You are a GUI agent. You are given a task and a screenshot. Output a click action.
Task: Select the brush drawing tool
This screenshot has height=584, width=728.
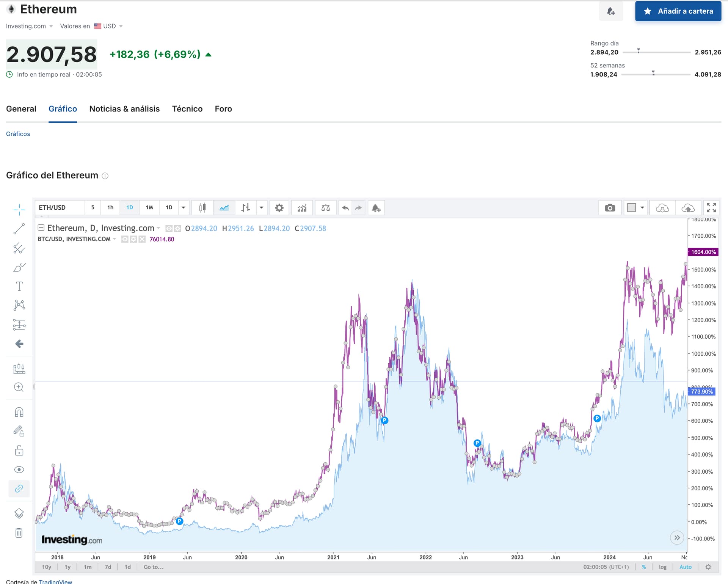(x=19, y=267)
